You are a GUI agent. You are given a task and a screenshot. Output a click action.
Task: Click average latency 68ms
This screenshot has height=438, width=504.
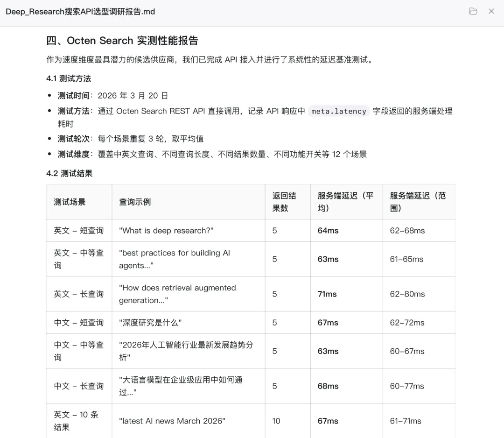tap(328, 386)
